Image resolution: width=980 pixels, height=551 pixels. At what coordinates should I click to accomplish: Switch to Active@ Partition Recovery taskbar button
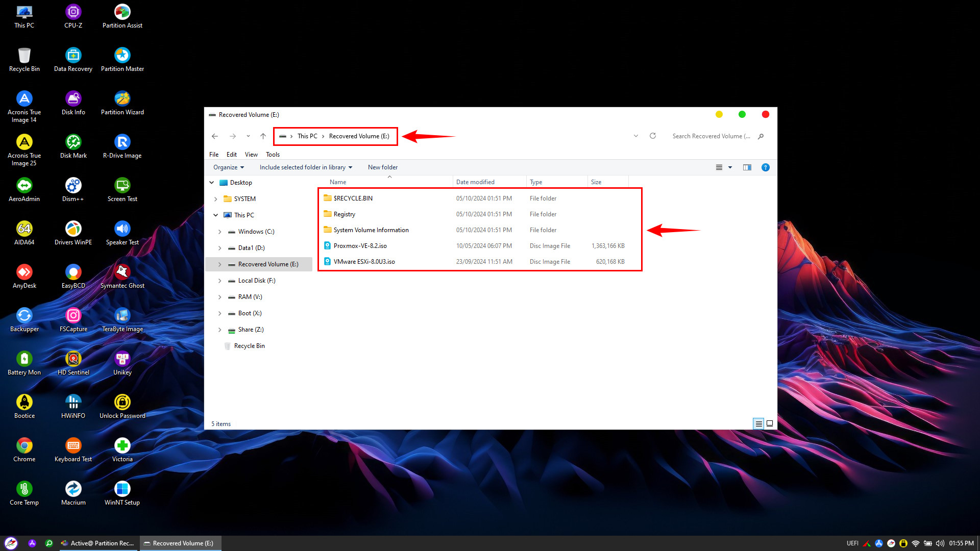(x=97, y=543)
